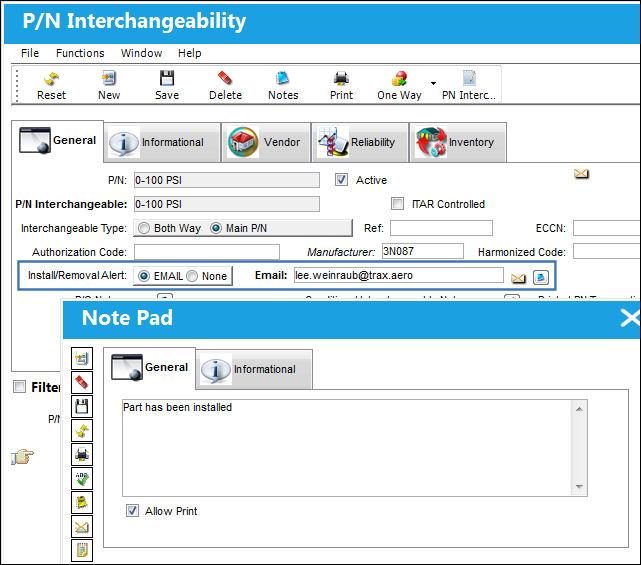Open the Reliability tab
This screenshot has height=565, width=641.
point(360,142)
